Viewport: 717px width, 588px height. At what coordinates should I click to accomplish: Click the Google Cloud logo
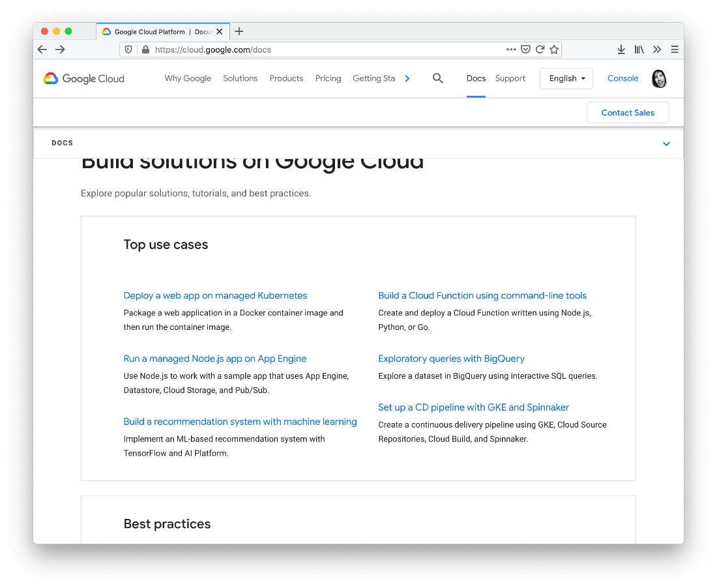83,79
